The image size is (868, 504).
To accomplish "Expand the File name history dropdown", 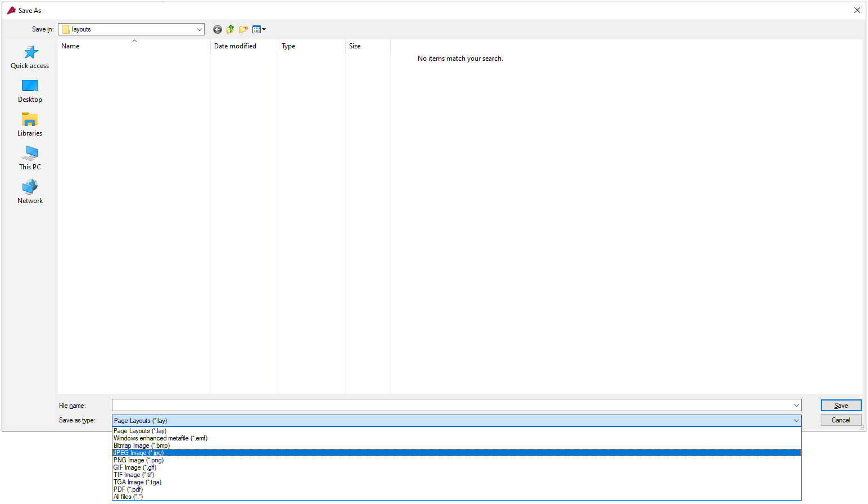I will point(796,406).
